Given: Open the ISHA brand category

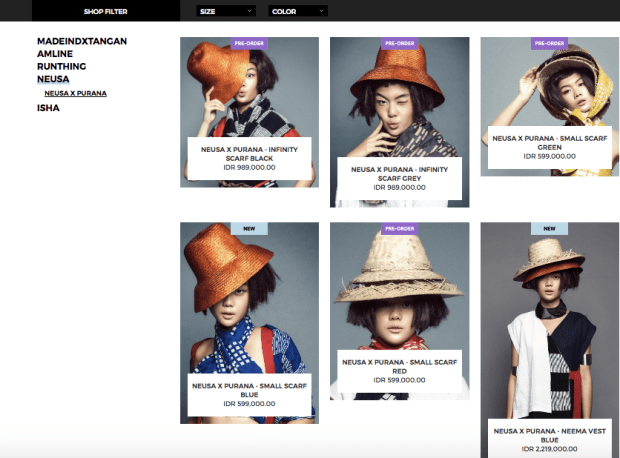Looking at the screenshot, I should tap(48, 107).
